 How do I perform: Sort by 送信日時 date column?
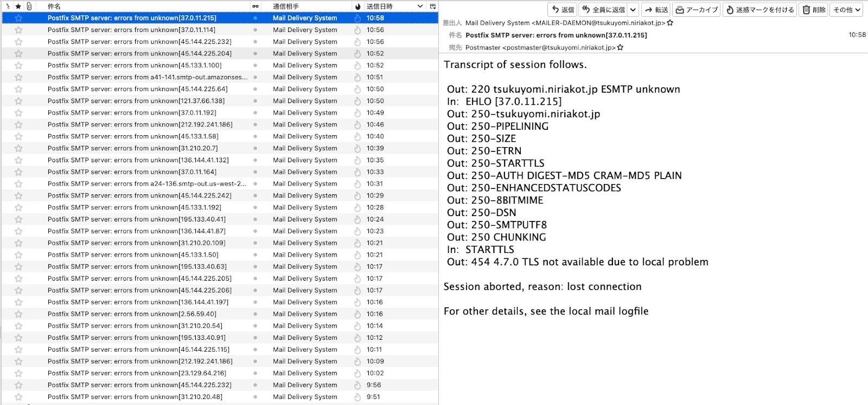tap(394, 7)
